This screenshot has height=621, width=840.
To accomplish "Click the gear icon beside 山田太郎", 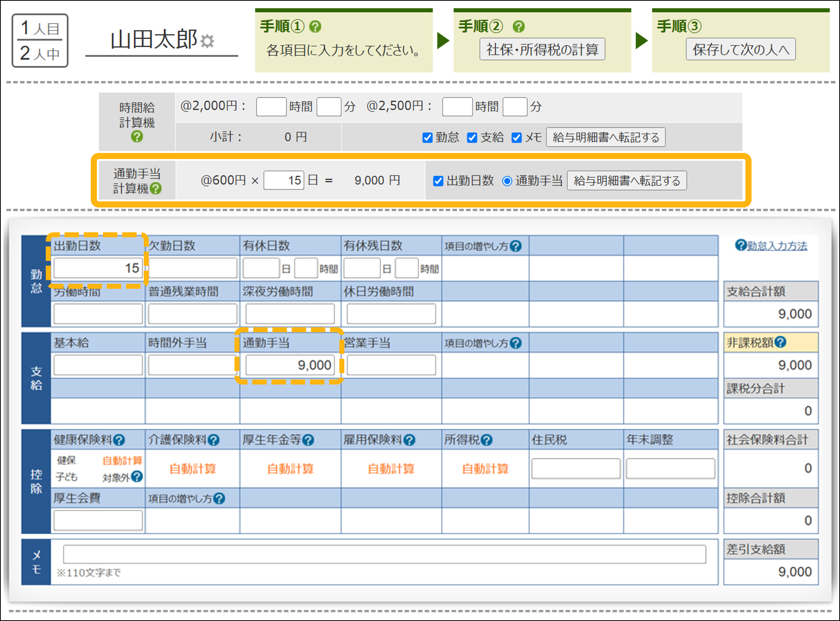I will point(207,41).
